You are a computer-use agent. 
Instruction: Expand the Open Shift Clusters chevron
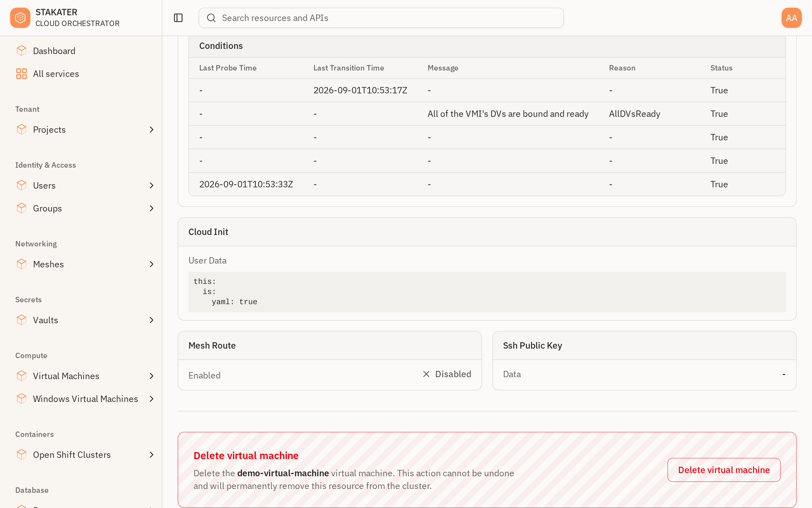(x=151, y=454)
